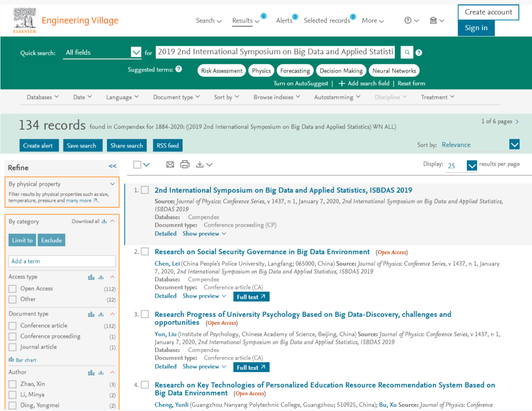
Task: Open the More menu in header
Action: pos(373,21)
